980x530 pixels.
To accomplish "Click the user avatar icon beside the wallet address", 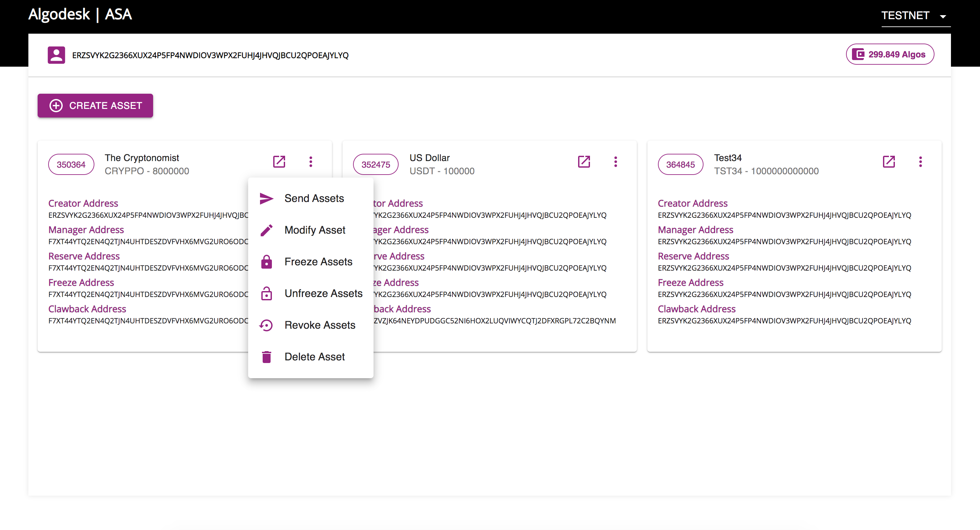I will (56, 54).
